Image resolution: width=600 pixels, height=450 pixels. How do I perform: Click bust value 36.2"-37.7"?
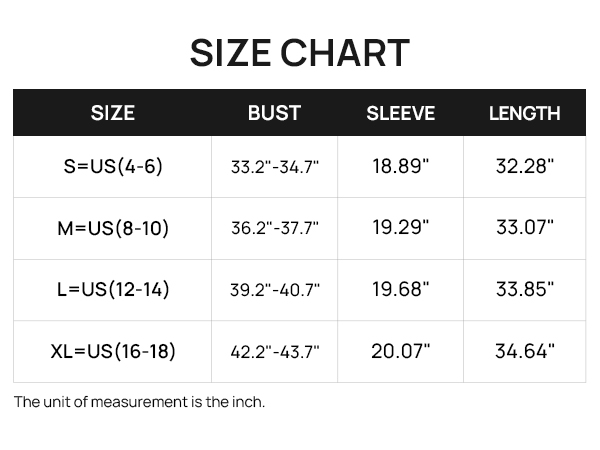click(x=275, y=228)
